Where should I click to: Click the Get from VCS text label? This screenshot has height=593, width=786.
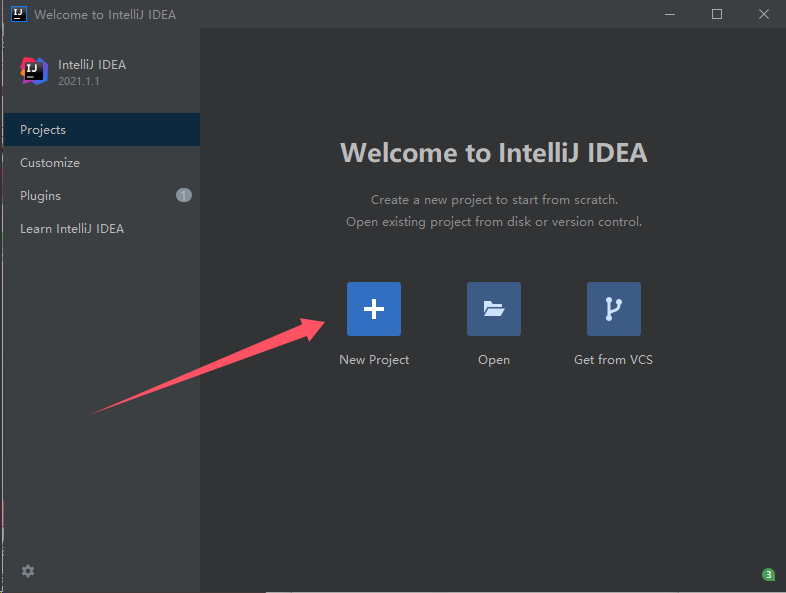(x=613, y=360)
